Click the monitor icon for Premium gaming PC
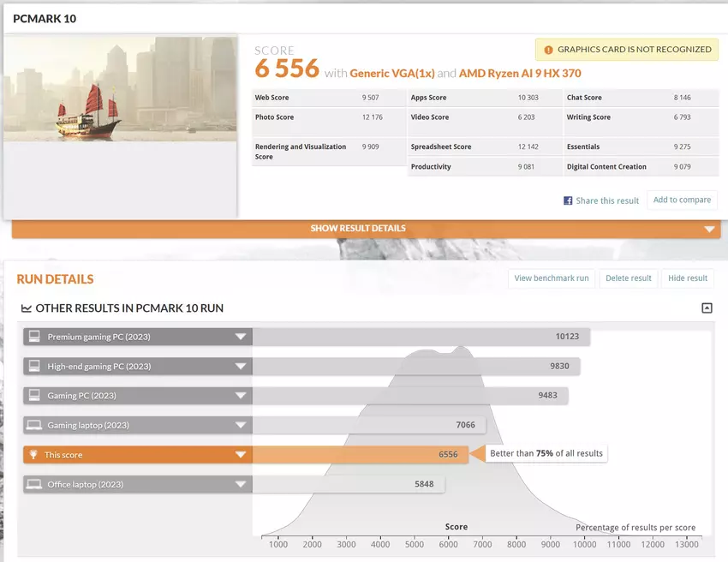This screenshot has width=728, height=562. [x=34, y=337]
